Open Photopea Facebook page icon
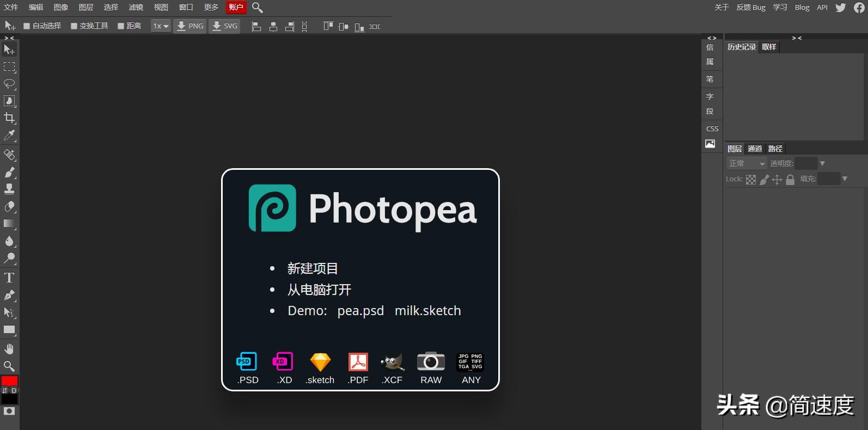This screenshot has height=430, width=868. pyautogui.click(x=859, y=8)
